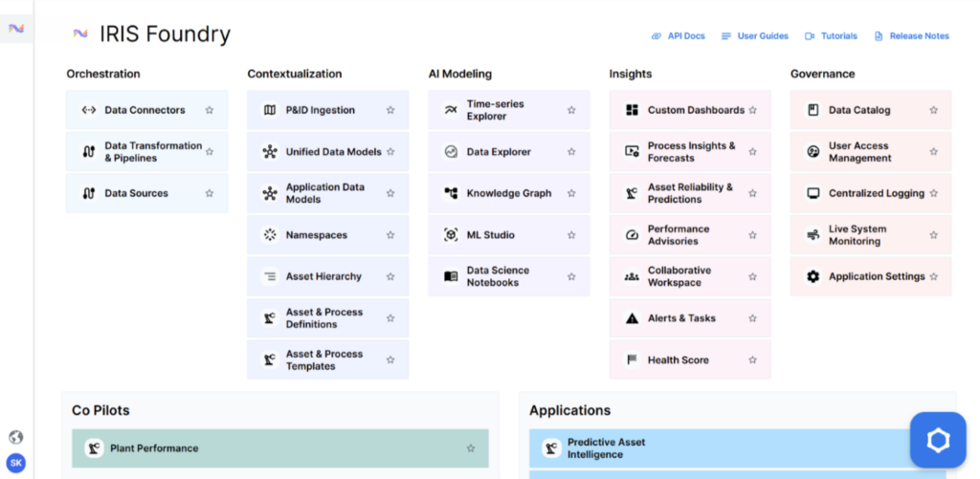980x479 pixels.
Task: Click the Namespaces icon
Action: pyautogui.click(x=270, y=235)
